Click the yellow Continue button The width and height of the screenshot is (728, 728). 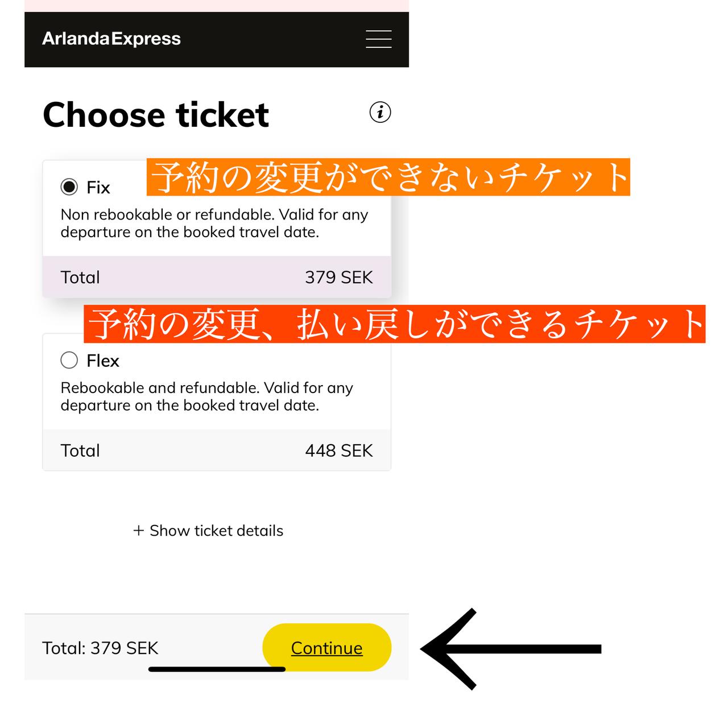[326, 647]
